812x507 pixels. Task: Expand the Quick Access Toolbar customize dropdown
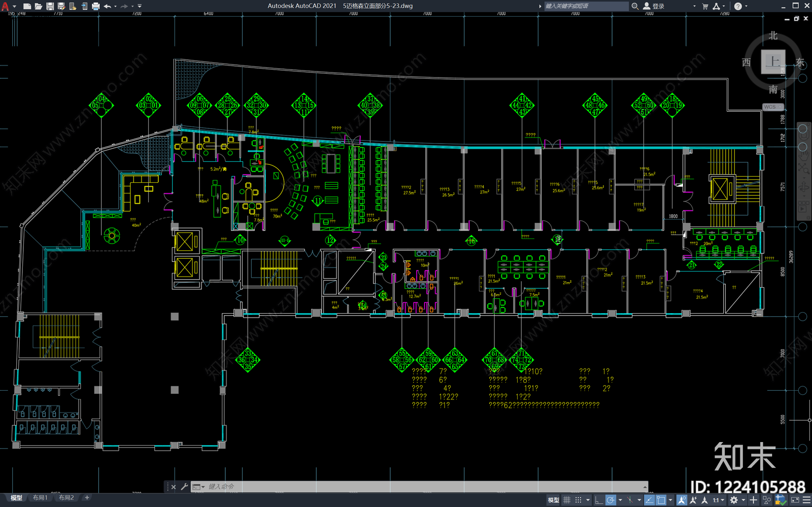tap(140, 6)
